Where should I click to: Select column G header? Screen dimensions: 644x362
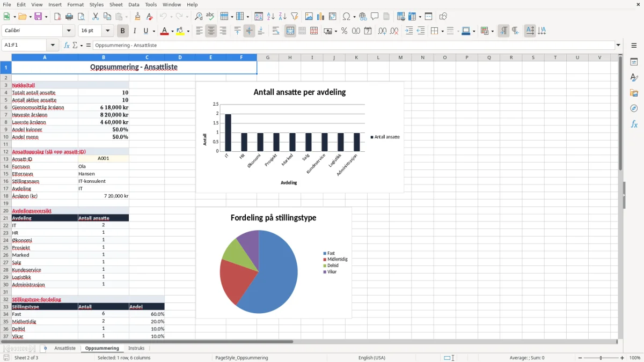267,57
